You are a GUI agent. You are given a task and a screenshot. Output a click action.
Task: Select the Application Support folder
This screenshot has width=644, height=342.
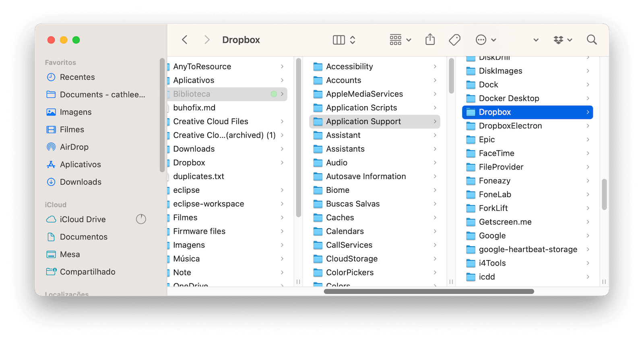click(x=375, y=122)
